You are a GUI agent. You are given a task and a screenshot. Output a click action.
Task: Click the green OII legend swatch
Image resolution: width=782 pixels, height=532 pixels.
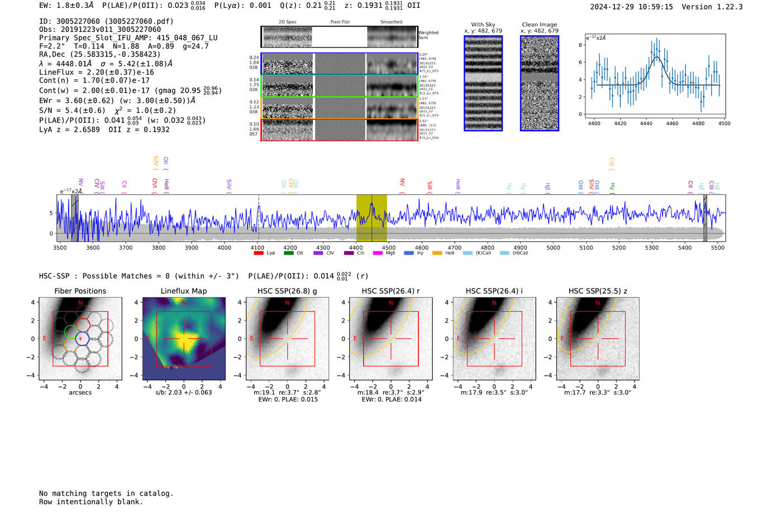(288, 253)
